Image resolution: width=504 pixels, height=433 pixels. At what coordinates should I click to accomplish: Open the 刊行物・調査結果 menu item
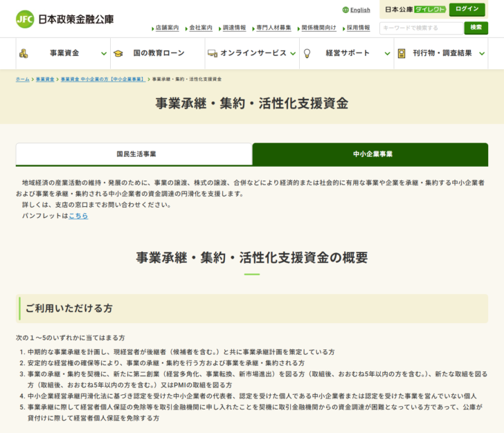441,53
